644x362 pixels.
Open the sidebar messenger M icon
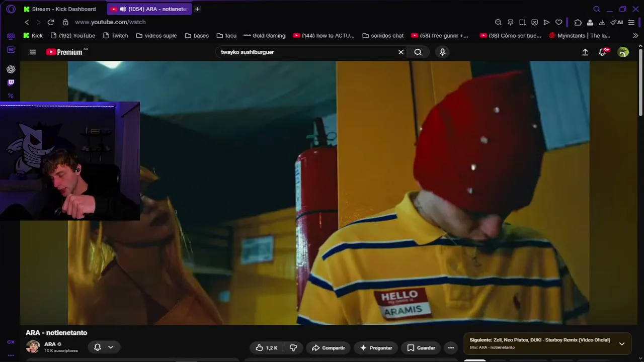[x=11, y=50]
